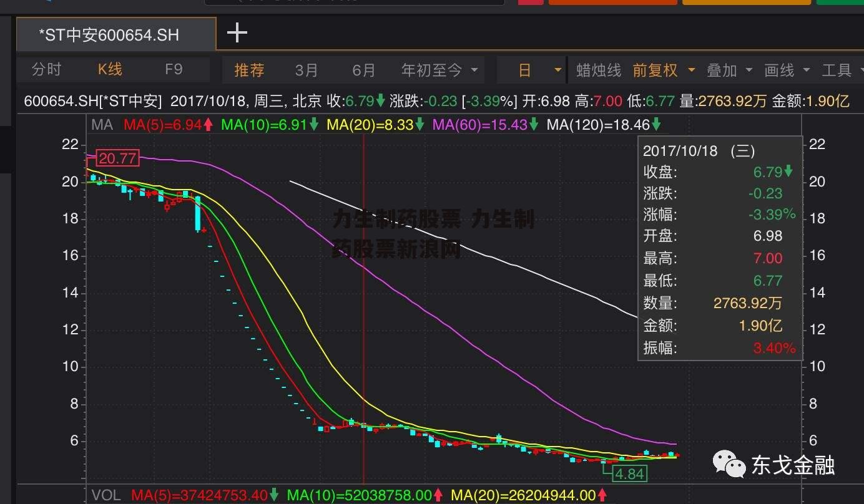Viewport: 864px width, 504px height.
Task: Expand the 工具 tools dropdown
Action: 842,70
